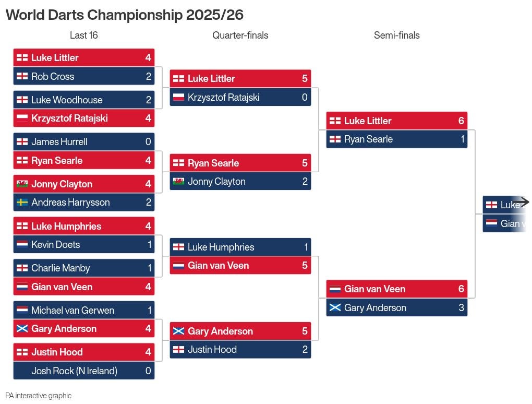Image resolution: width=532 pixels, height=404 pixels.
Task: Click Luke Humphries' quarter-final row
Action: (x=240, y=247)
